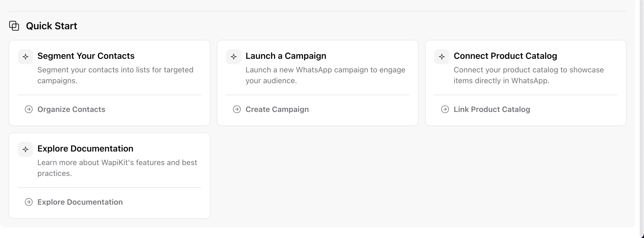This screenshot has height=238, width=644.
Task: Click arrow circle icon next to Create Campaign
Action: click(x=237, y=109)
